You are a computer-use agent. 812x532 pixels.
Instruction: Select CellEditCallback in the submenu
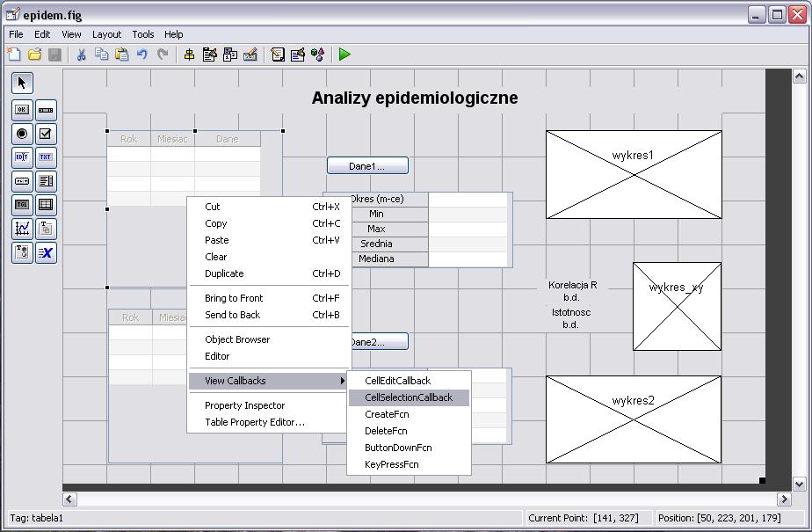410,381
